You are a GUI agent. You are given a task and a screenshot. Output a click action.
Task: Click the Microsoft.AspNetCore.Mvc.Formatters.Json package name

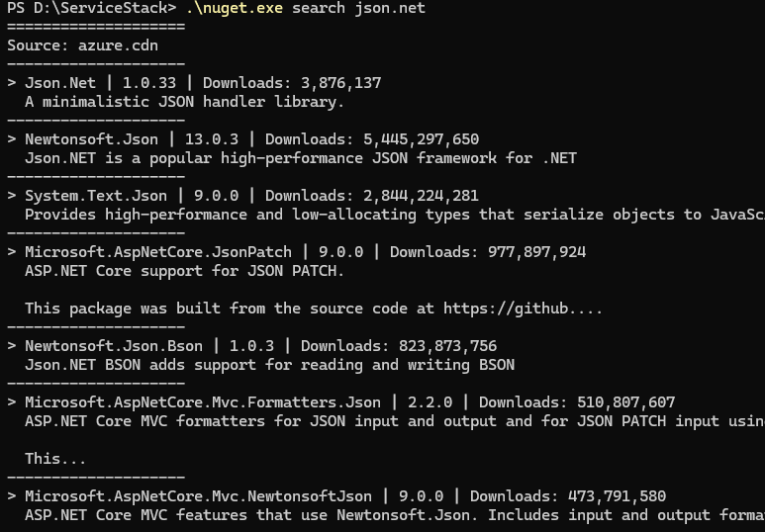(203, 402)
